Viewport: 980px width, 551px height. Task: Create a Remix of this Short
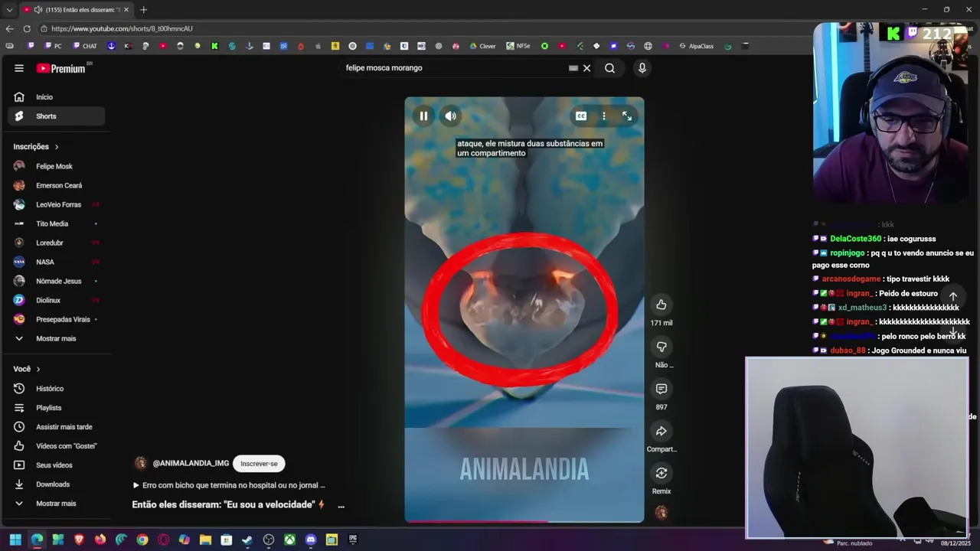[661, 473]
